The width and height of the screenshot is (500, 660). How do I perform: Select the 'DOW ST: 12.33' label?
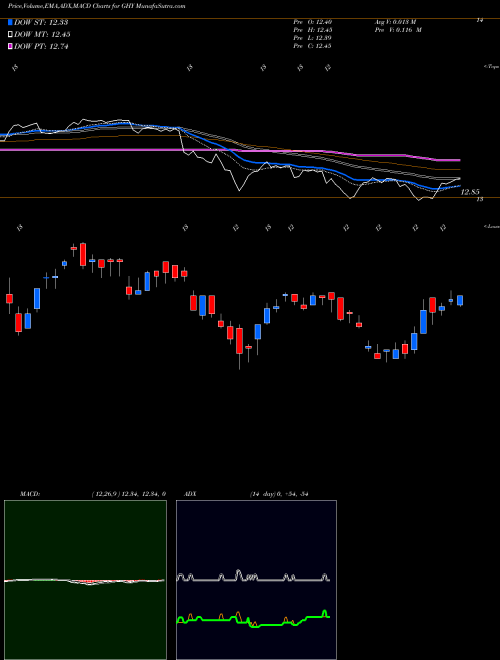coord(41,22)
